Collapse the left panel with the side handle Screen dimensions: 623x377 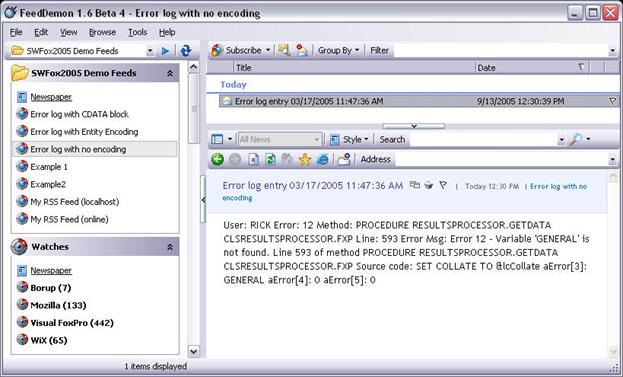[203, 200]
